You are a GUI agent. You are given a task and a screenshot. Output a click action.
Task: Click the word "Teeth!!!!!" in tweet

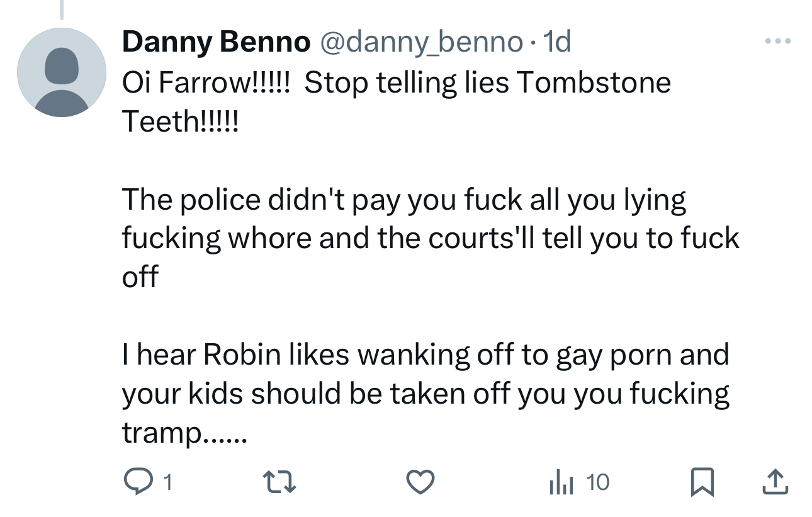coord(180,121)
